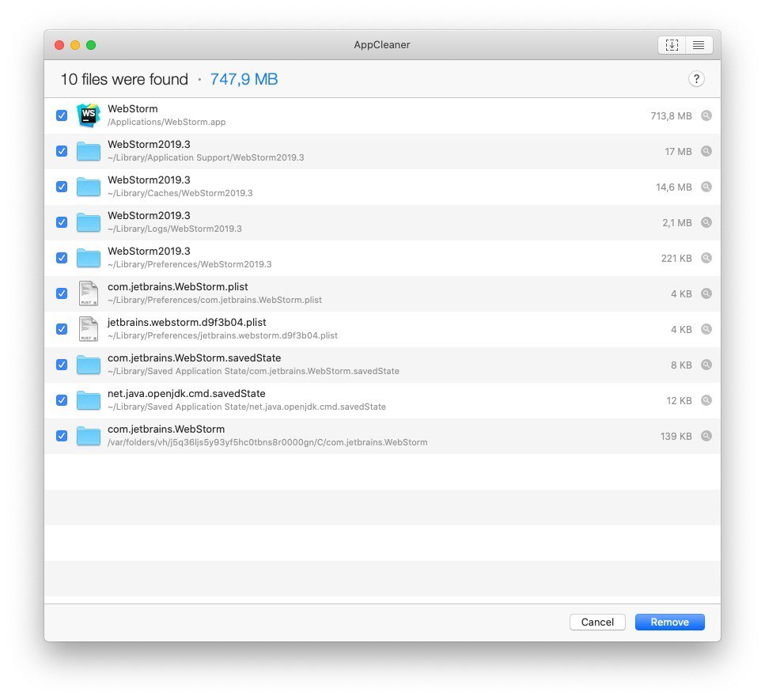765x700 pixels.
Task: Select jetbrains.webstorm.d9f3b04.plist name text
Action: (x=187, y=323)
